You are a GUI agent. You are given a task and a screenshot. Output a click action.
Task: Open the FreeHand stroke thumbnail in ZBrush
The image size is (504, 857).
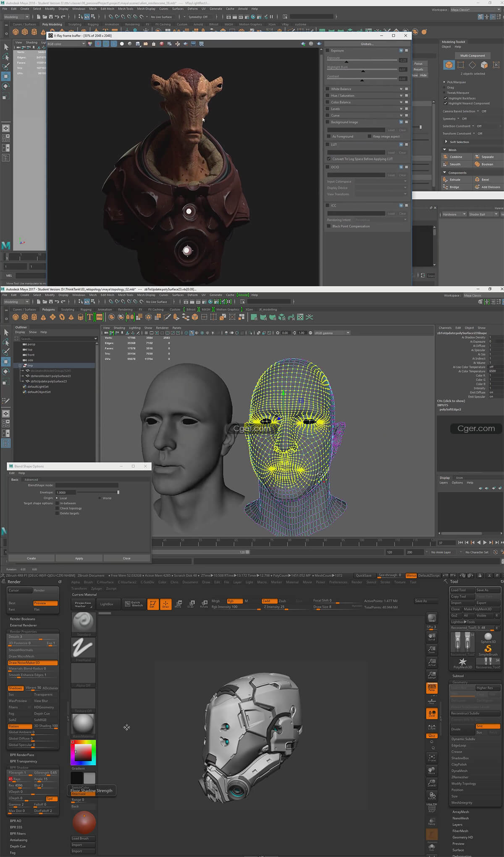click(83, 649)
